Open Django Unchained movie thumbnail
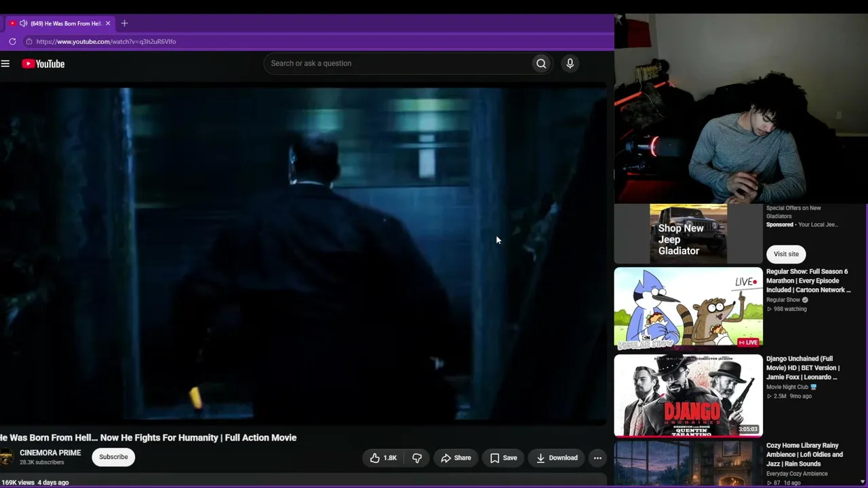The height and width of the screenshot is (488, 868). click(688, 396)
